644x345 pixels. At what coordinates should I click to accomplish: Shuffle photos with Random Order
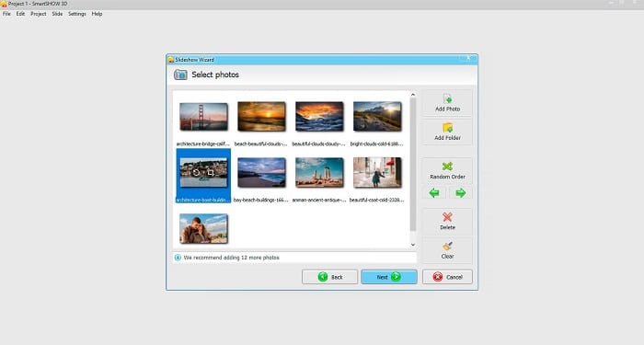[447, 171]
